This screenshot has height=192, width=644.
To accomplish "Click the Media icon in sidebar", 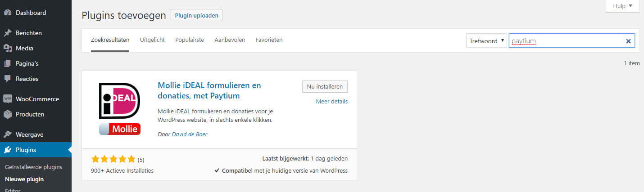I will tap(7, 49).
